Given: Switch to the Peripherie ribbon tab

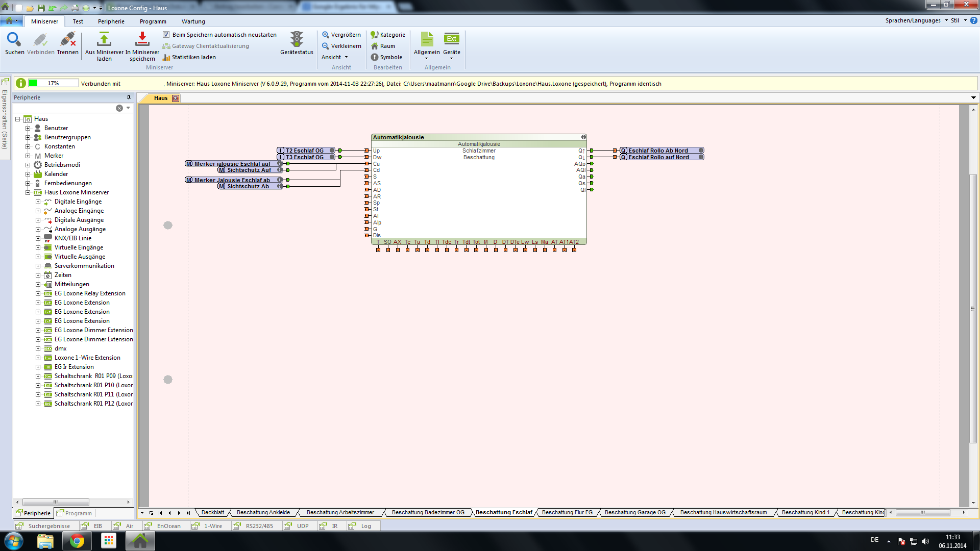Looking at the screenshot, I should pos(111,21).
